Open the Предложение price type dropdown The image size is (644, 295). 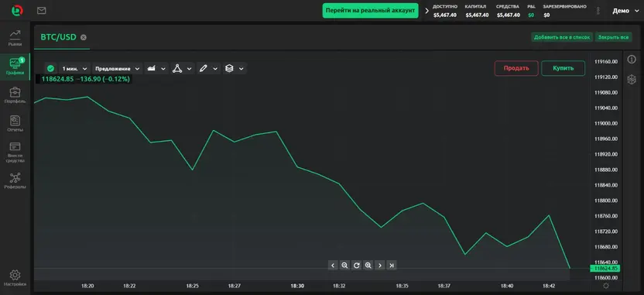pos(117,69)
